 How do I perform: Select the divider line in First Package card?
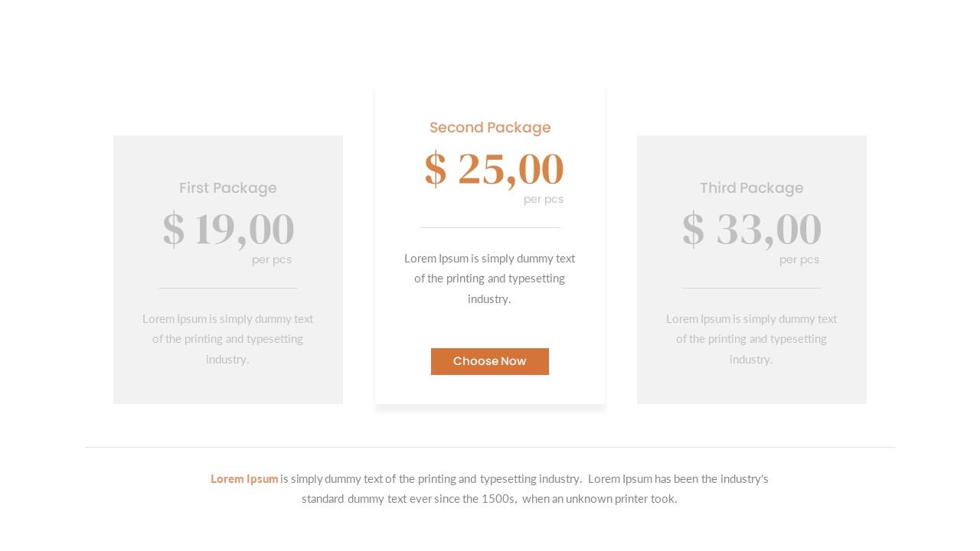point(228,288)
